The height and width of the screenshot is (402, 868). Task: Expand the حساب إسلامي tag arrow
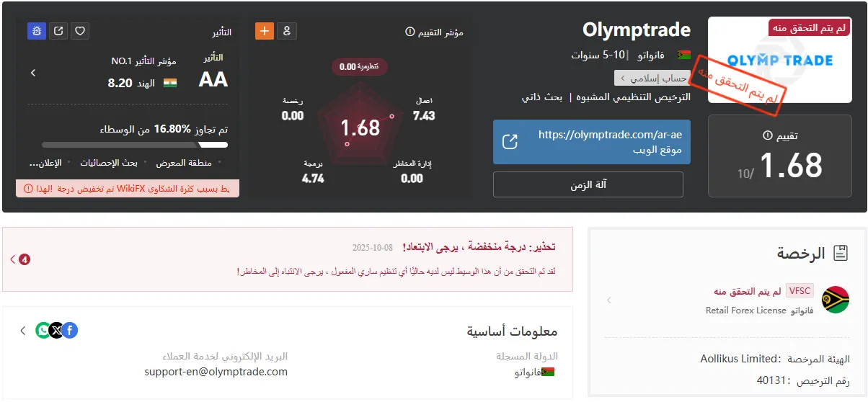click(620, 78)
